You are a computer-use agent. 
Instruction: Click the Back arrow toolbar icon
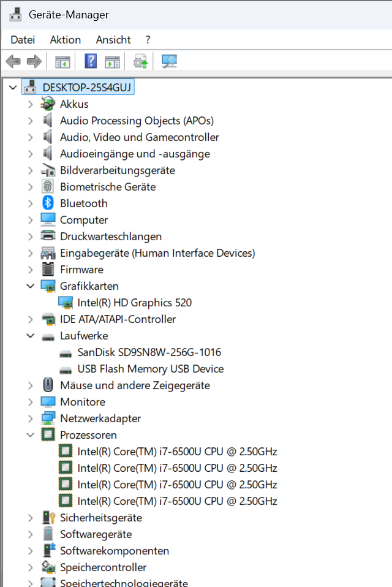pyautogui.click(x=13, y=61)
